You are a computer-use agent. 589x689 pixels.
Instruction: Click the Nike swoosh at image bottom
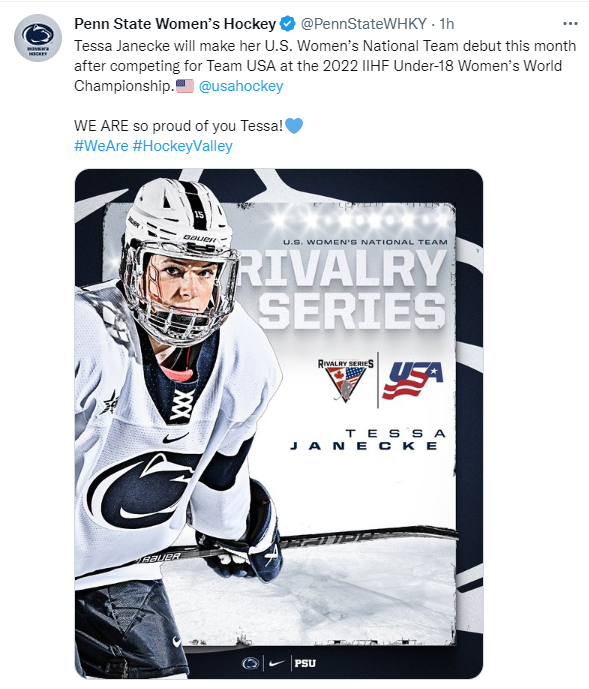[x=276, y=663]
